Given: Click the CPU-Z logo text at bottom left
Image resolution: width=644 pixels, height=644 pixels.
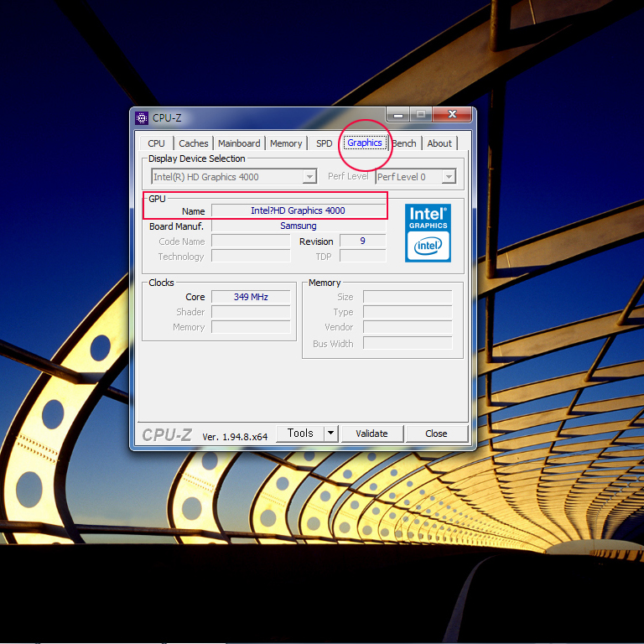Looking at the screenshot, I should pos(167,435).
